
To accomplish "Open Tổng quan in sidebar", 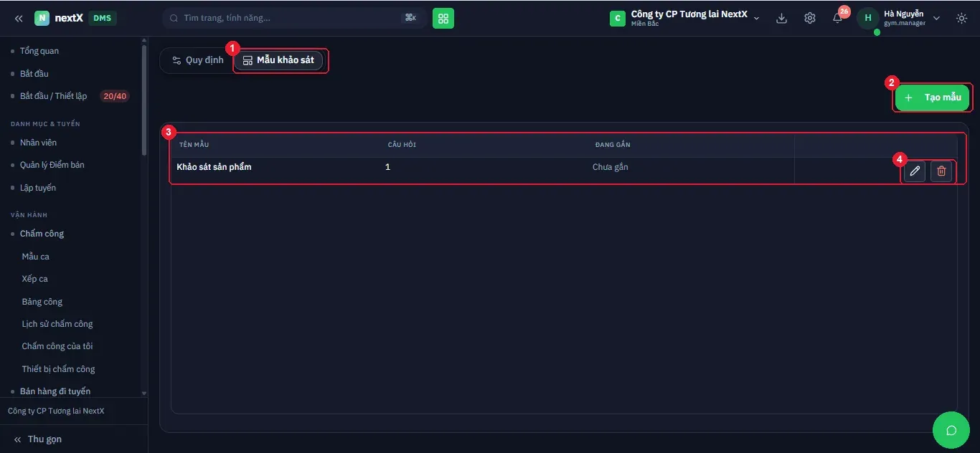I will (39, 51).
